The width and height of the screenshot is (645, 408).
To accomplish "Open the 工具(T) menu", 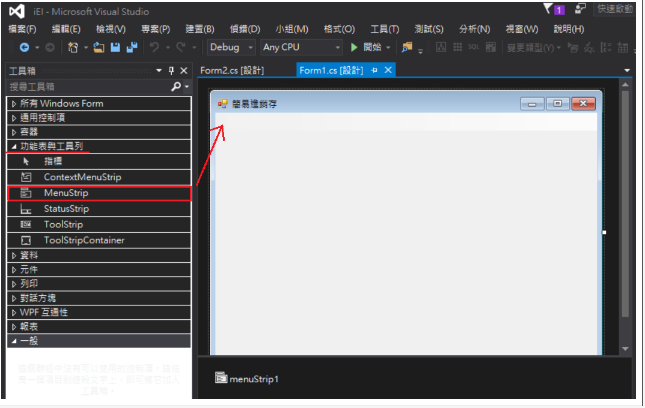I will coord(383,29).
